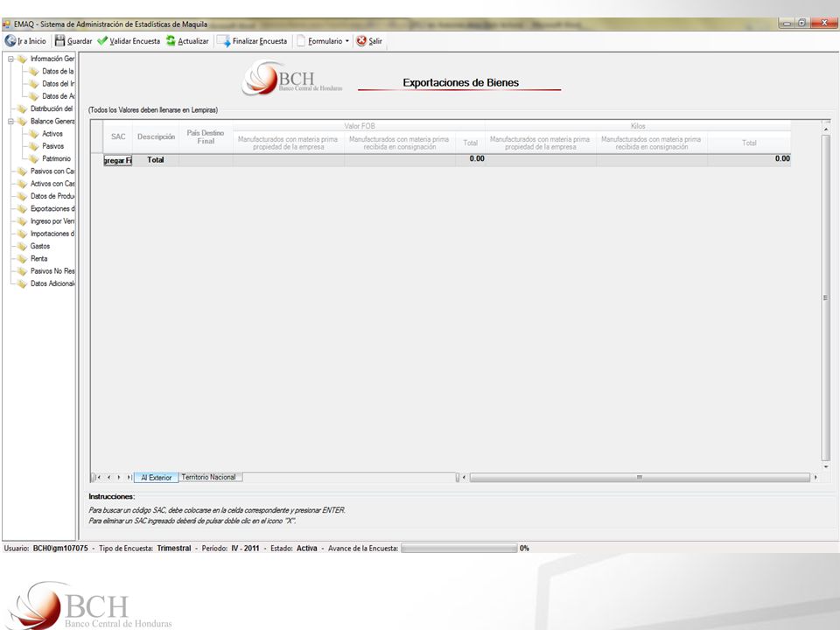The width and height of the screenshot is (840, 630).
Task: Click the Descripción column header
Action: pos(156,137)
